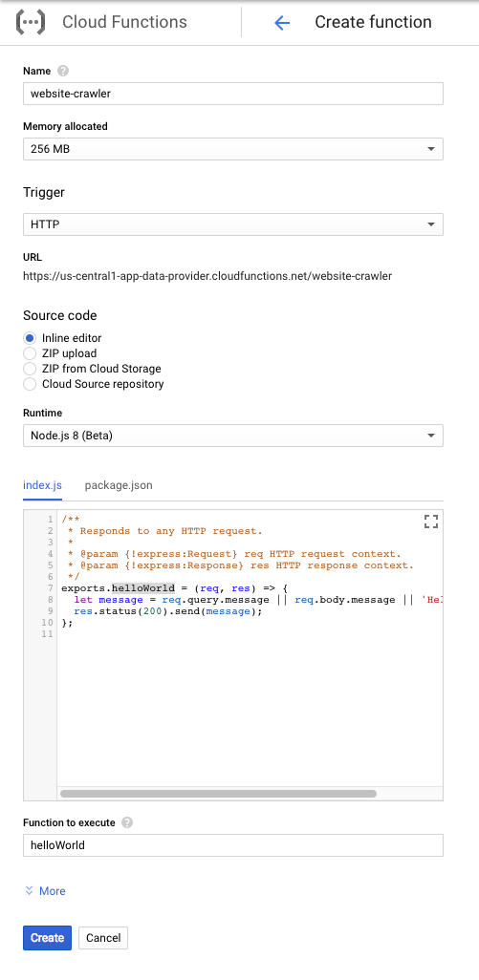Open the help icon next to Name

(62, 71)
